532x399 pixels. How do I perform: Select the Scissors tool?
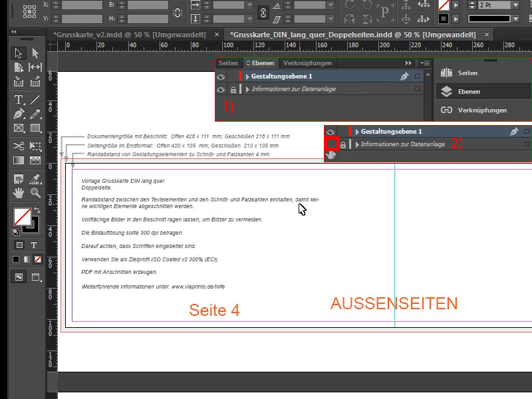[19, 146]
